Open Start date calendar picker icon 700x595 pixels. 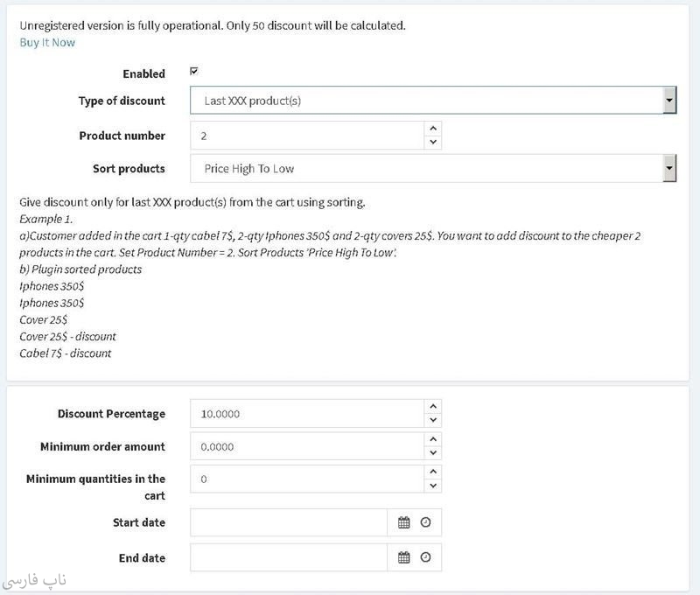tap(404, 522)
